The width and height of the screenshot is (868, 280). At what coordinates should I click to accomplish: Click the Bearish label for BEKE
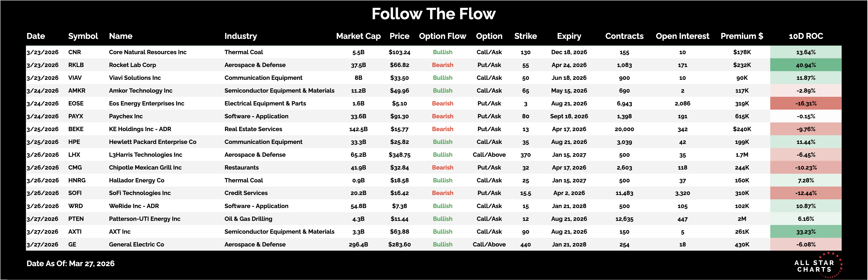point(442,129)
